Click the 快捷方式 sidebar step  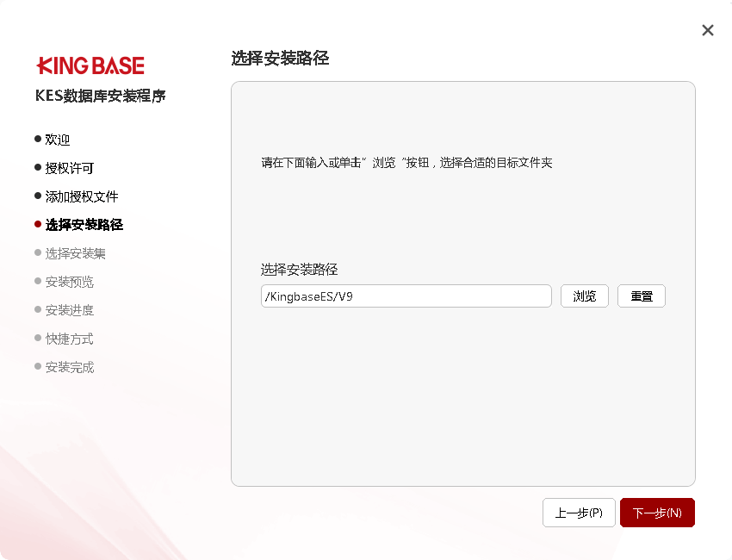[70, 339]
